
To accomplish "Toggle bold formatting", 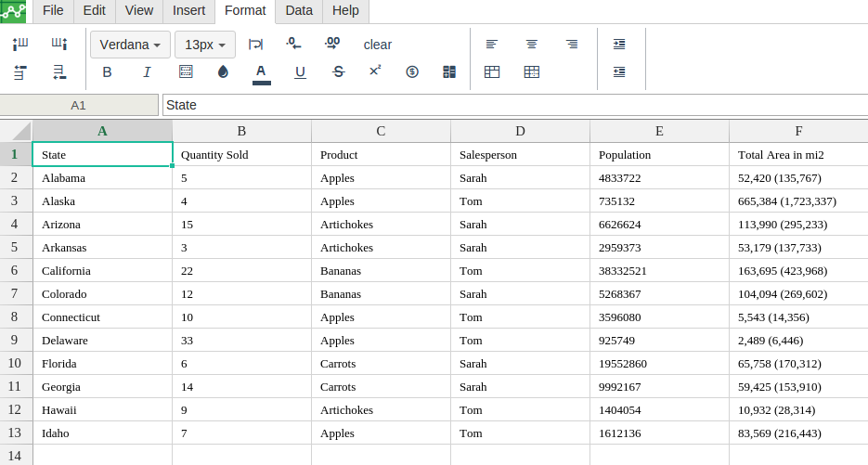I will (x=107, y=72).
